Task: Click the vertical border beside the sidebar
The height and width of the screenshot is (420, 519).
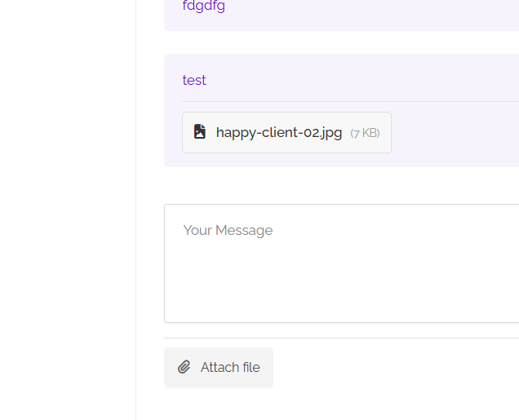Action: click(x=135, y=210)
